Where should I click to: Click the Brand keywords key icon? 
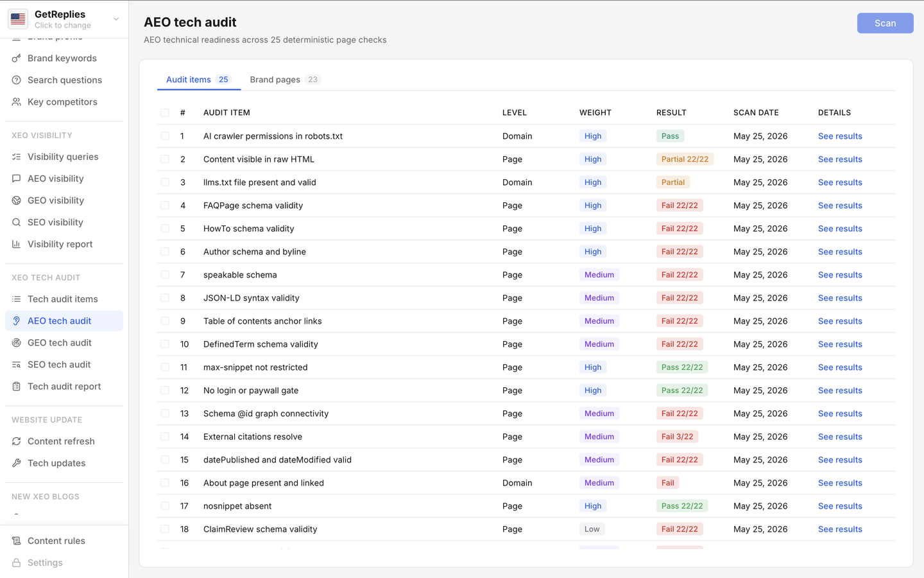pos(17,58)
